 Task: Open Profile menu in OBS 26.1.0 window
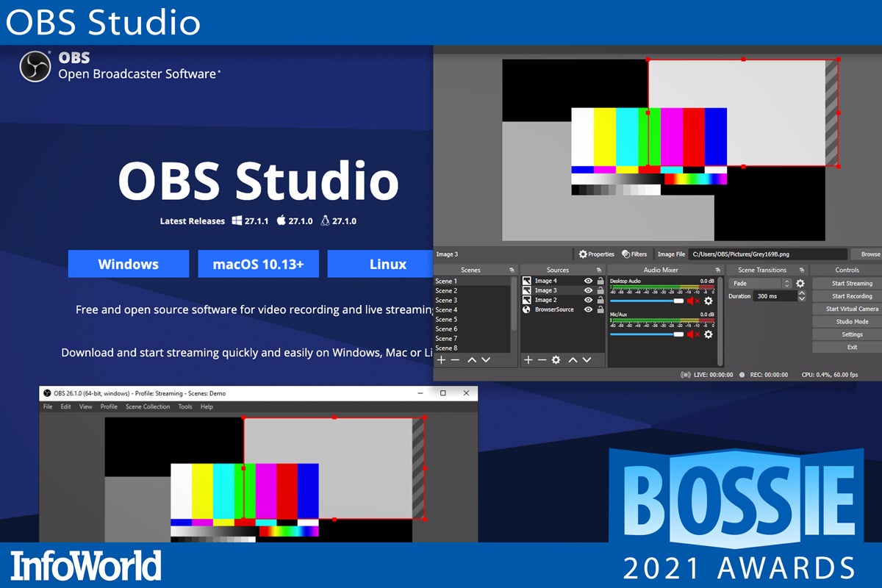pyautogui.click(x=109, y=406)
